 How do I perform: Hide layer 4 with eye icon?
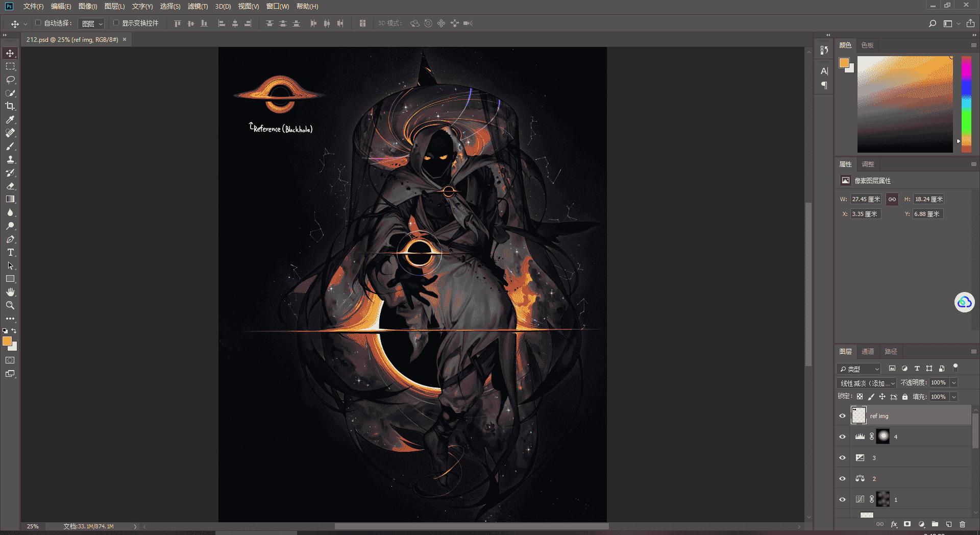pos(843,437)
